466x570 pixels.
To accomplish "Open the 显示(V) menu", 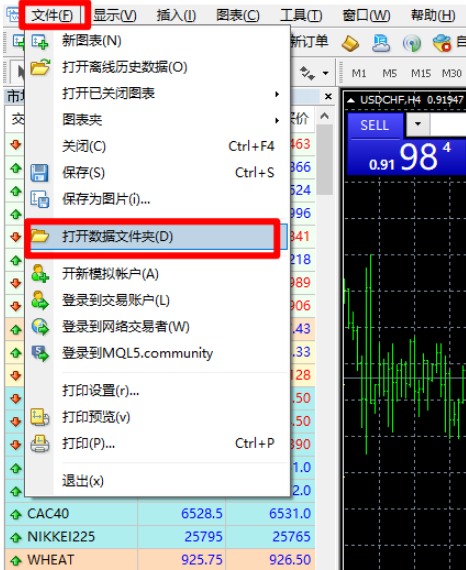I will [x=115, y=15].
